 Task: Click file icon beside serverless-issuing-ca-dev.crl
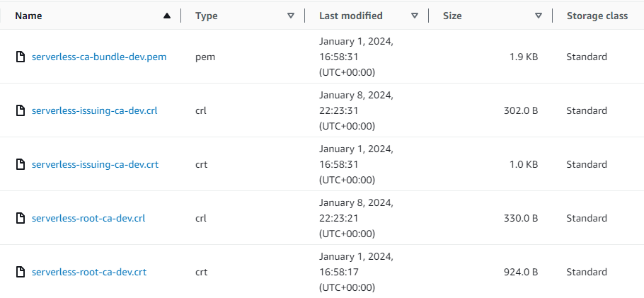[21, 110]
